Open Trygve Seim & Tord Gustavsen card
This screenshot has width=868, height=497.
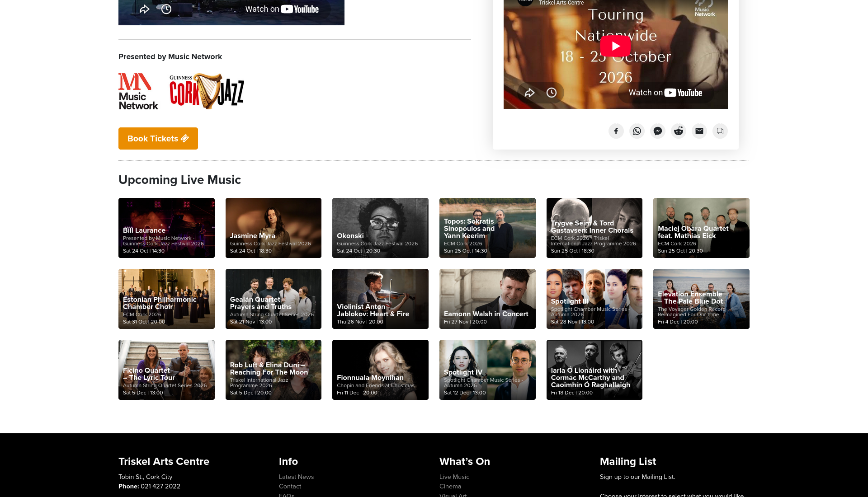594,228
